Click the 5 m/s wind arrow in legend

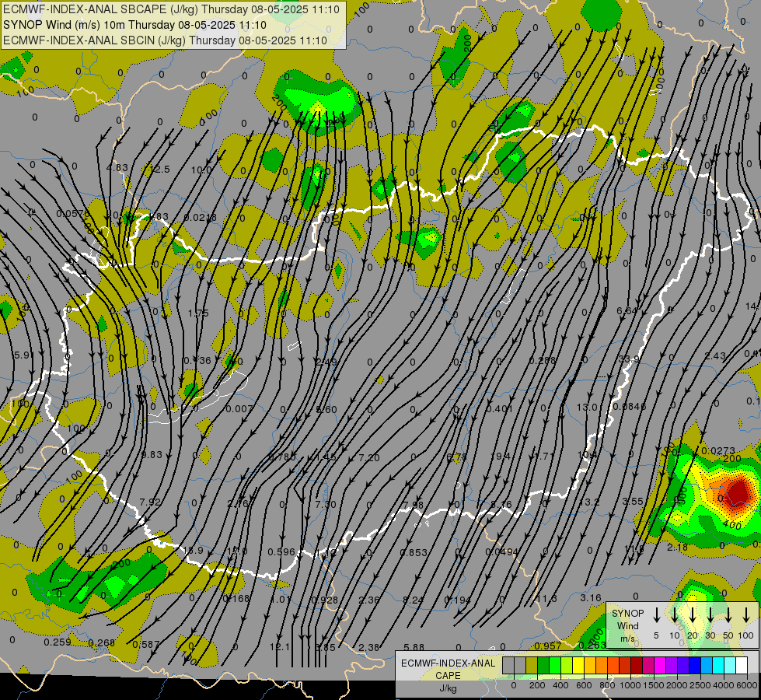click(x=657, y=614)
